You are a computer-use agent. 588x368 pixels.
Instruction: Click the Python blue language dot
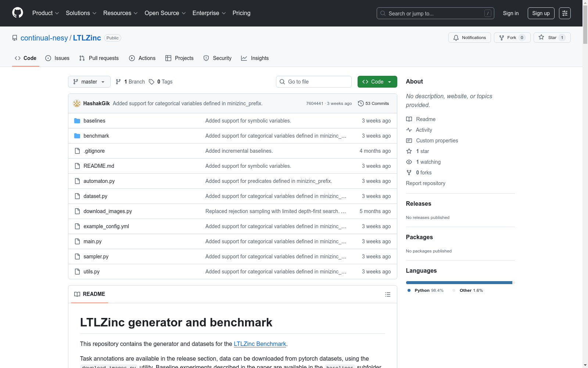(409, 290)
